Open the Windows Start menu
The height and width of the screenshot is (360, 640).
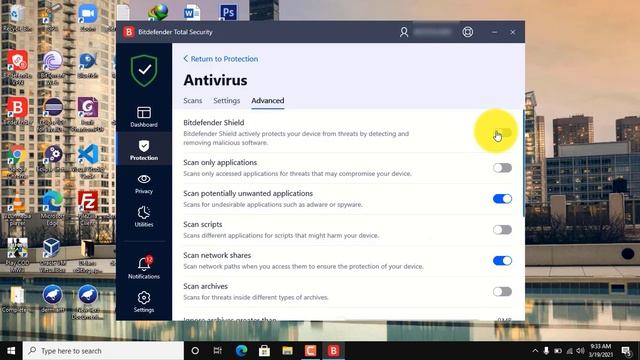pyautogui.click(x=11, y=351)
